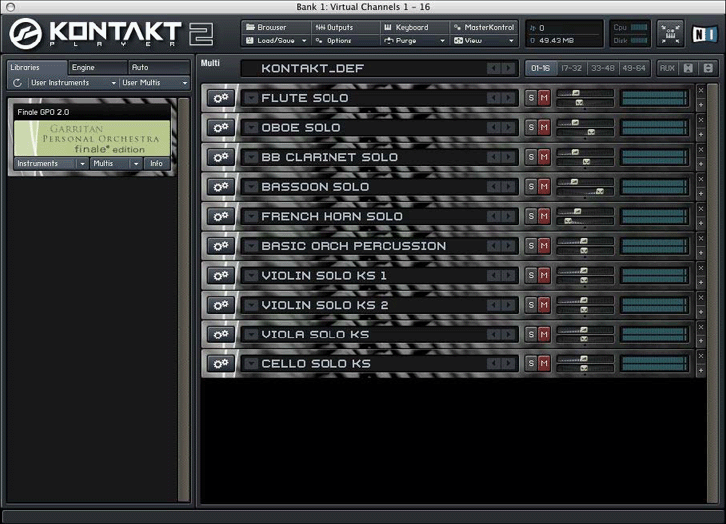Open the User Instruments dropdown
This screenshot has width=726, height=524.
(x=73, y=83)
